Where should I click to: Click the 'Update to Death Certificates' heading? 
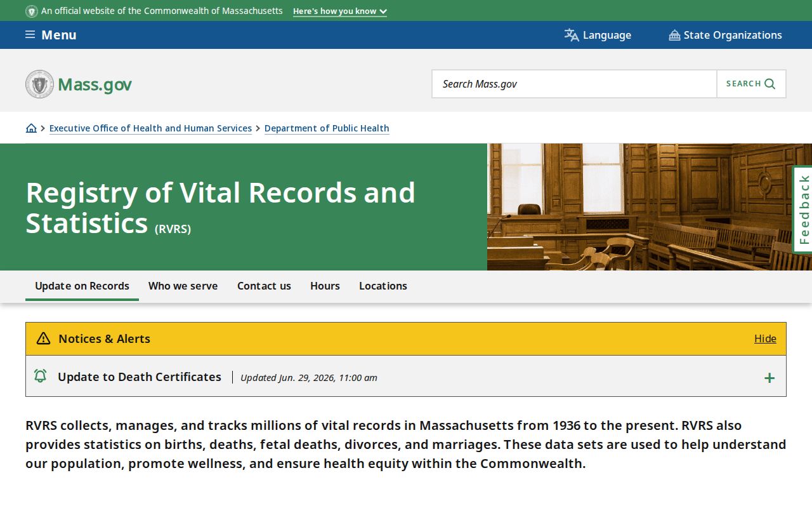pyautogui.click(x=140, y=377)
